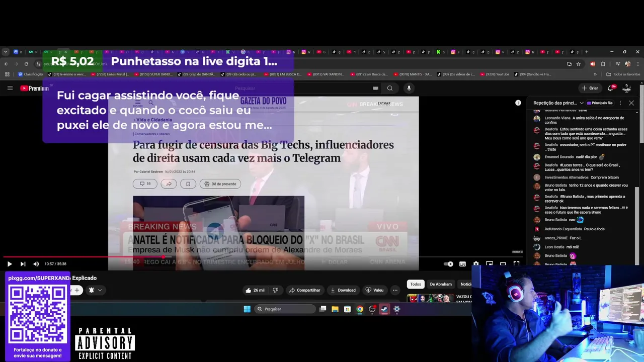This screenshot has width=644, height=362.
Task: Open Google Chrome from the taskbar
Action: pyautogui.click(x=360, y=309)
